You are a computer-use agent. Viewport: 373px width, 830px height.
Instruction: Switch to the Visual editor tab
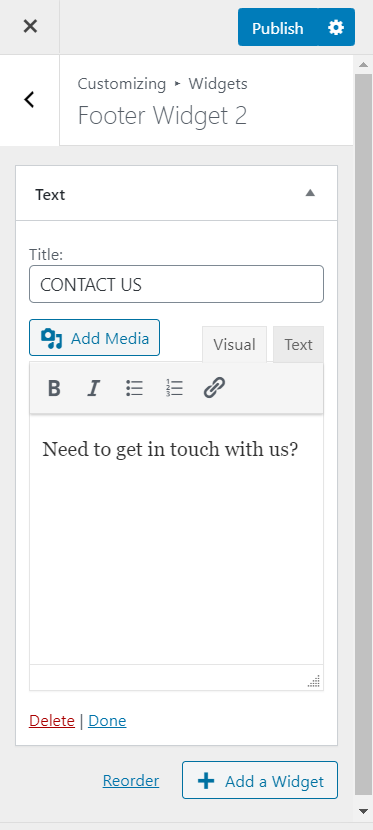[x=234, y=345]
